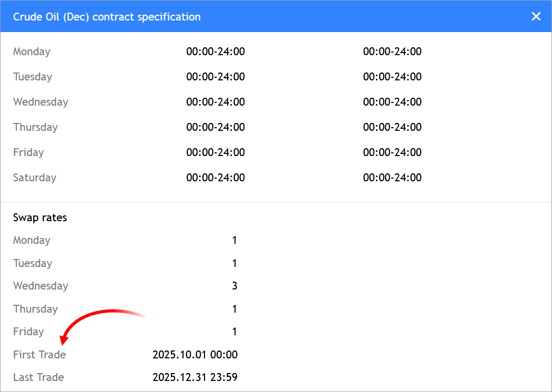Select the First Trade date 2025.10.01
The image size is (552, 392).
(195, 355)
